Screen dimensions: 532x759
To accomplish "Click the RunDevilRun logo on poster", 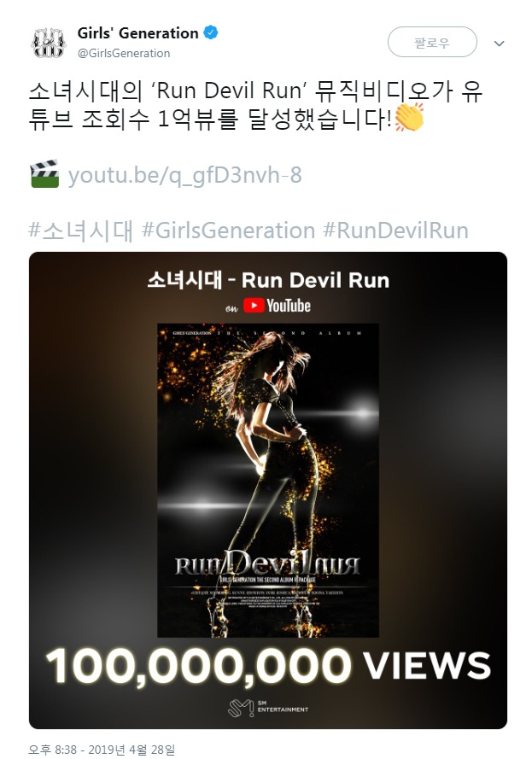I will coord(267,563).
